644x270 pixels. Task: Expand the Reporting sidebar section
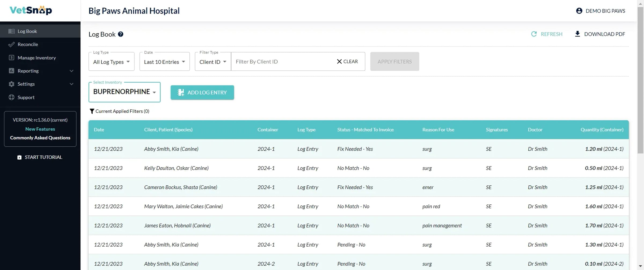(x=71, y=71)
